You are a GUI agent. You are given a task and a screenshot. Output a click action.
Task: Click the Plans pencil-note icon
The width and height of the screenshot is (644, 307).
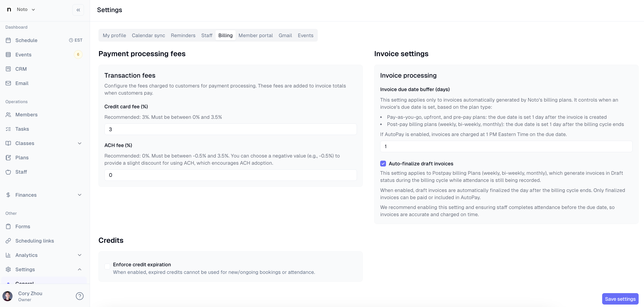8,158
